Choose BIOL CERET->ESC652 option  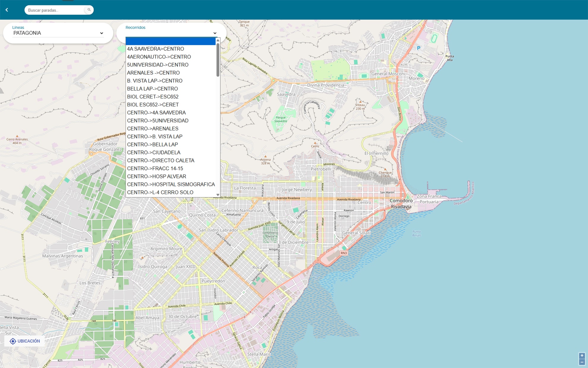pos(153,97)
